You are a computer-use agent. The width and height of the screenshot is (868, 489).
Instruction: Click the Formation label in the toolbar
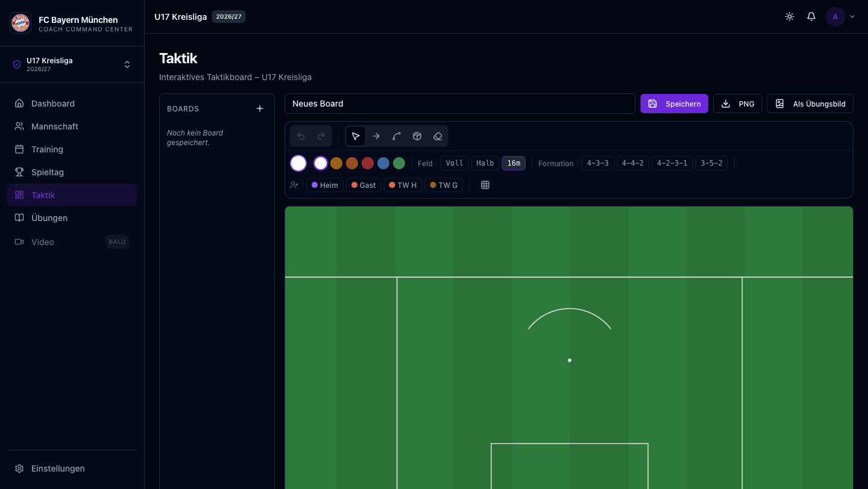[x=556, y=164]
